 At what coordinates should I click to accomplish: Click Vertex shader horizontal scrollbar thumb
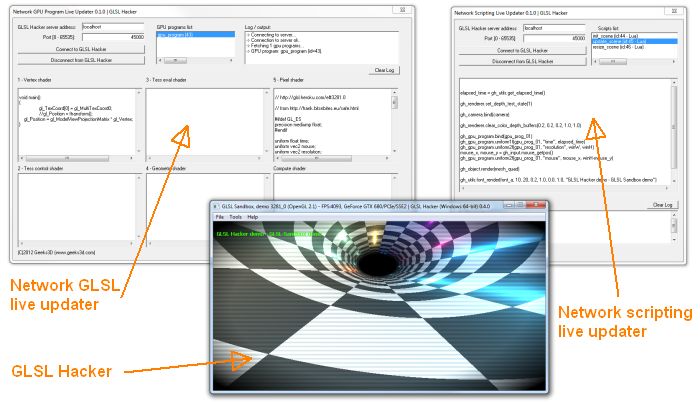pyautogui.click(x=67, y=158)
